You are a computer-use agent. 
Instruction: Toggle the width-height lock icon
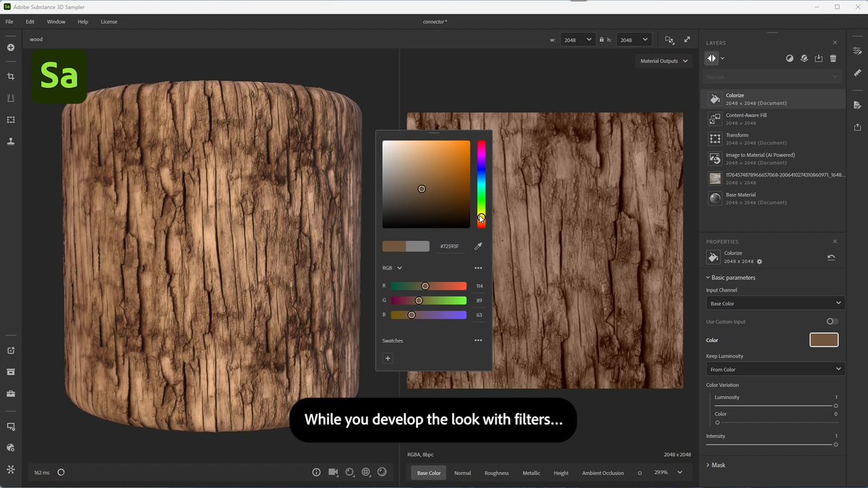tap(601, 40)
